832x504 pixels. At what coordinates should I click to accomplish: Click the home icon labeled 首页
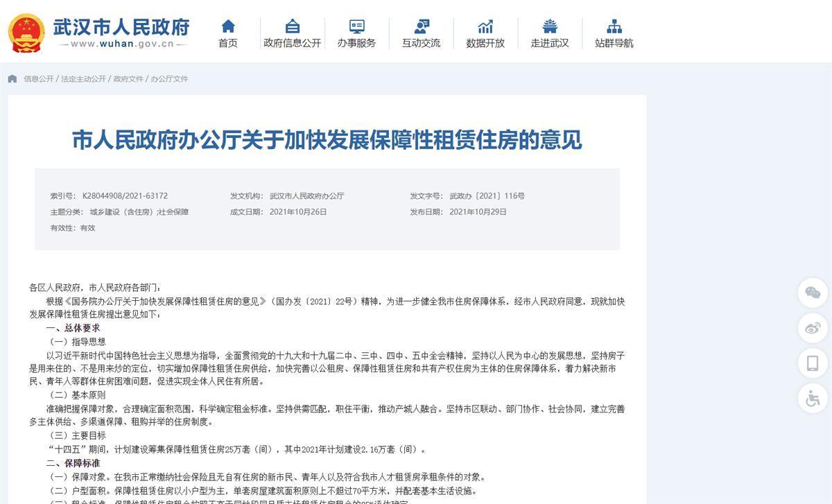click(x=227, y=27)
